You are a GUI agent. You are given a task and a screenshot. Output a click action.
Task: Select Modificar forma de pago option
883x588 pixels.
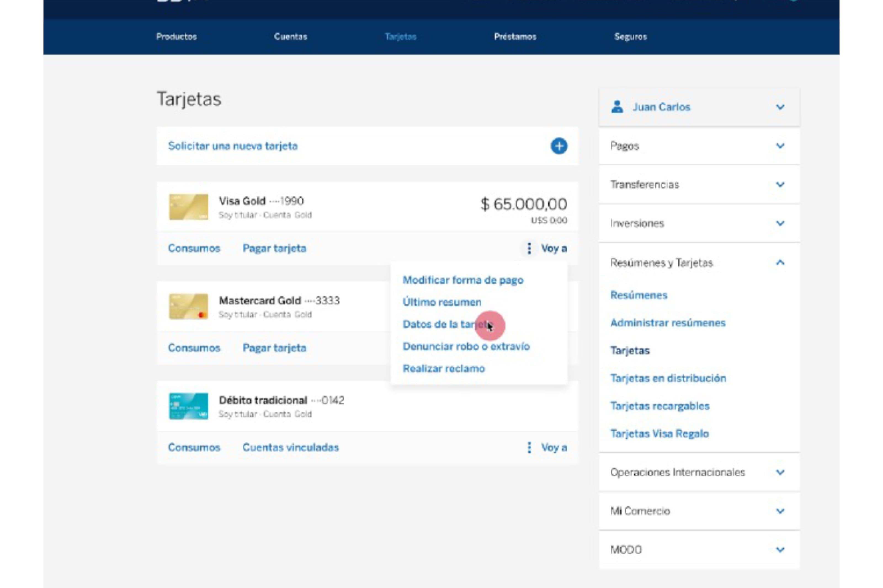click(463, 280)
